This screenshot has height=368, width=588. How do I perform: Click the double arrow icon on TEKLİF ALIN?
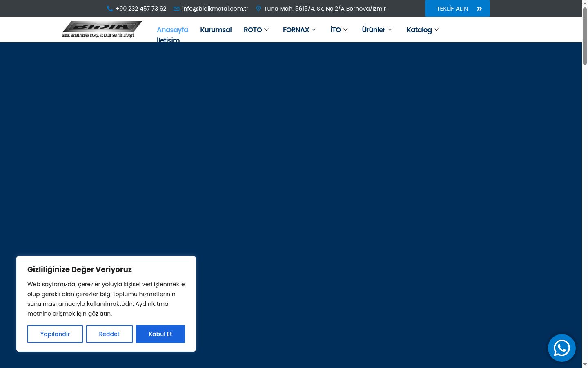pyautogui.click(x=479, y=9)
